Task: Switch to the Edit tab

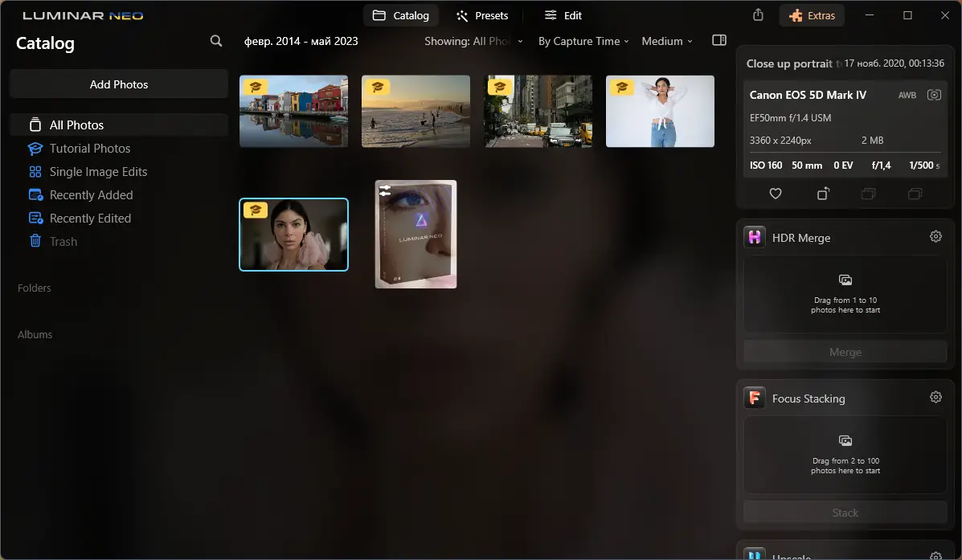Action: click(563, 16)
